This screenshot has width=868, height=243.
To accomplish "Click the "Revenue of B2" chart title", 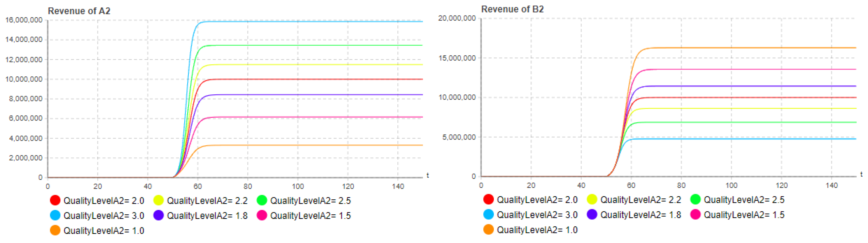I will 512,9.
